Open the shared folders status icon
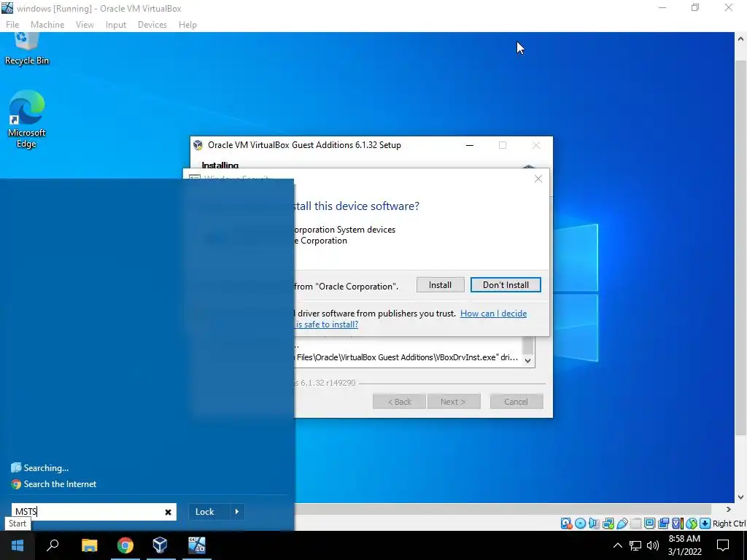747x560 pixels. click(635, 524)
